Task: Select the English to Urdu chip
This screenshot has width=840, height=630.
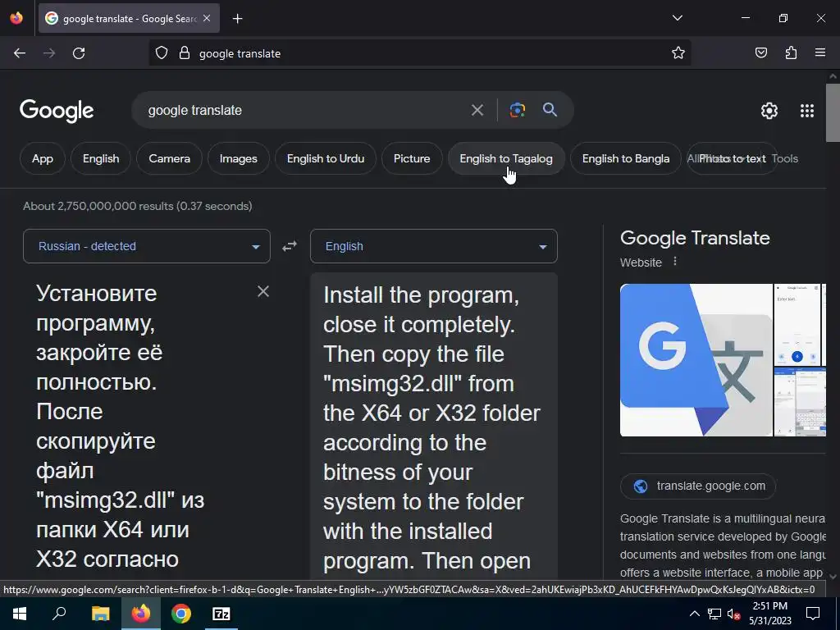Action: point(325,158)
